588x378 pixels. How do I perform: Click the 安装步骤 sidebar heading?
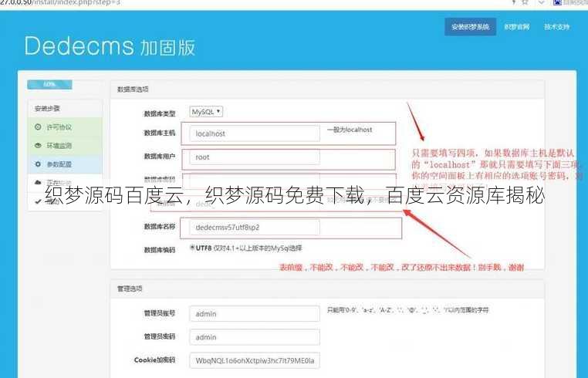coord(47,109)
